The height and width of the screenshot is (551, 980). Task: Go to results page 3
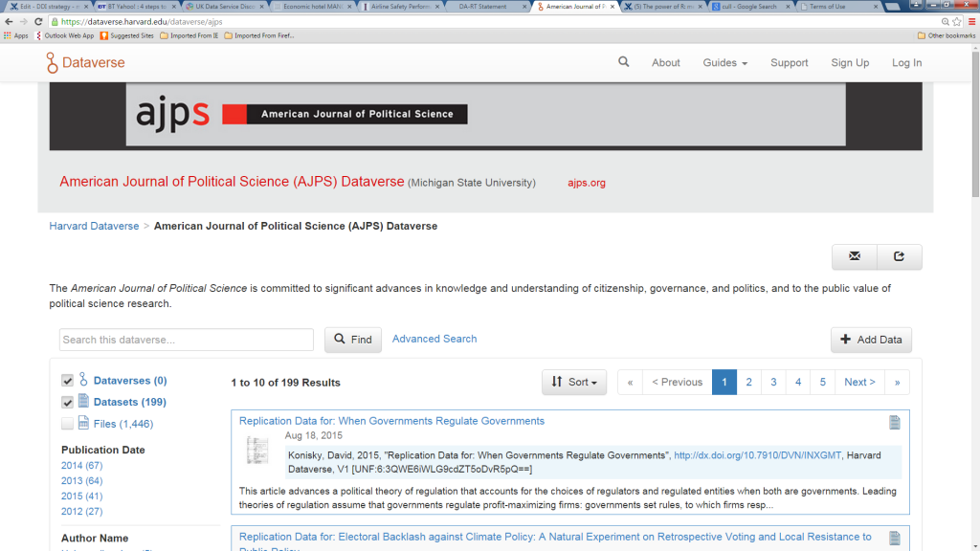tap(773, 382)
